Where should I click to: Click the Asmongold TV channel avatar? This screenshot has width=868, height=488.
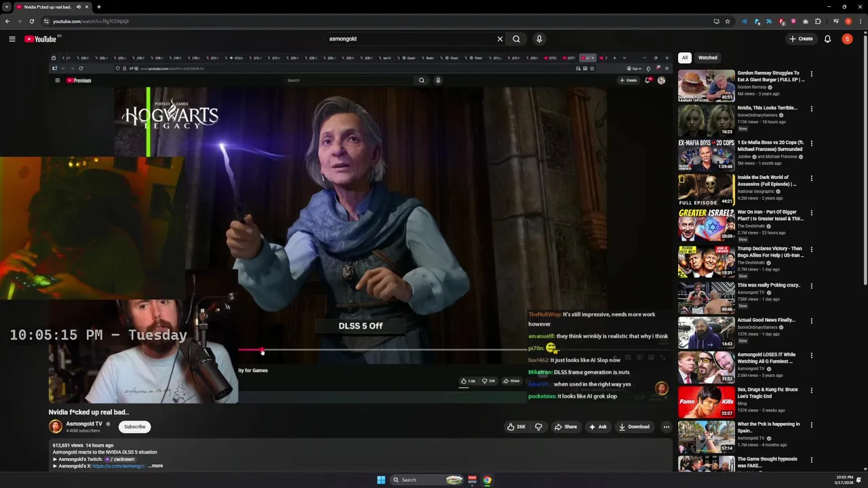(x=56, y=426)
